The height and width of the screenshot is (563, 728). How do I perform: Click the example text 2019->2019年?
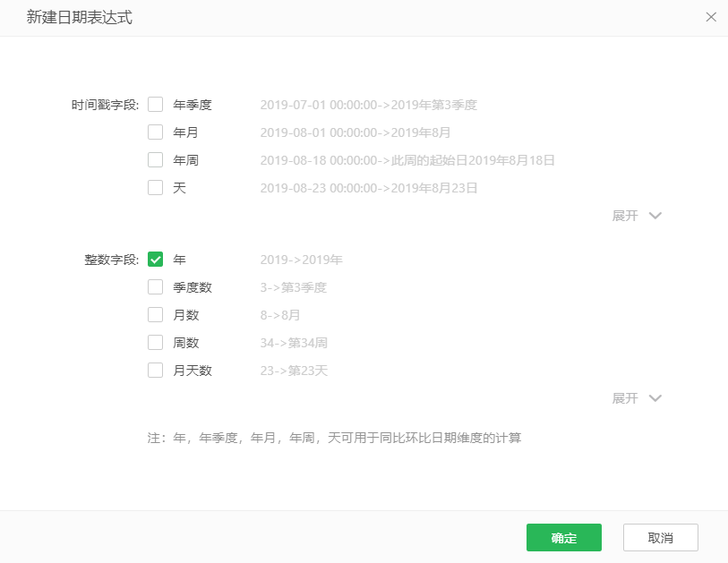(302, 260)
